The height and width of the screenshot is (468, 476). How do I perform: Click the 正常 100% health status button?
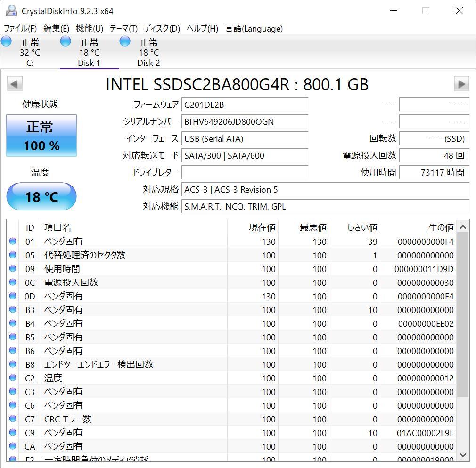coord(41,136)
